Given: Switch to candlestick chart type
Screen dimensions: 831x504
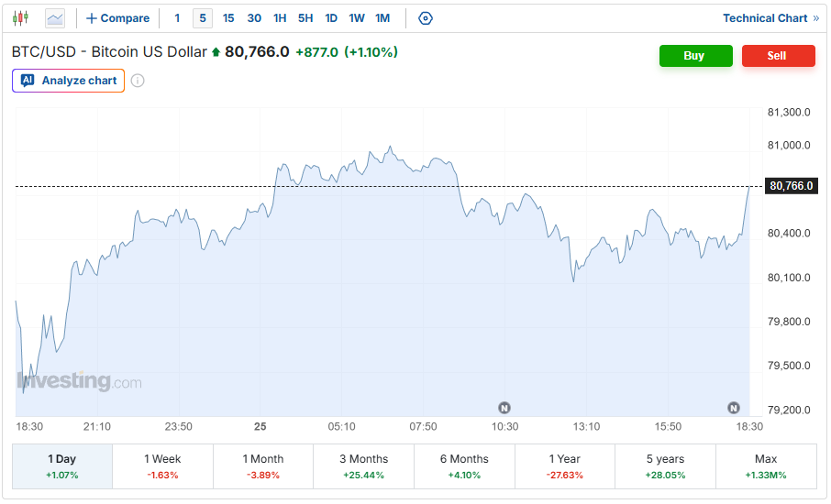Looking at the screenshot, I should 21,18.
